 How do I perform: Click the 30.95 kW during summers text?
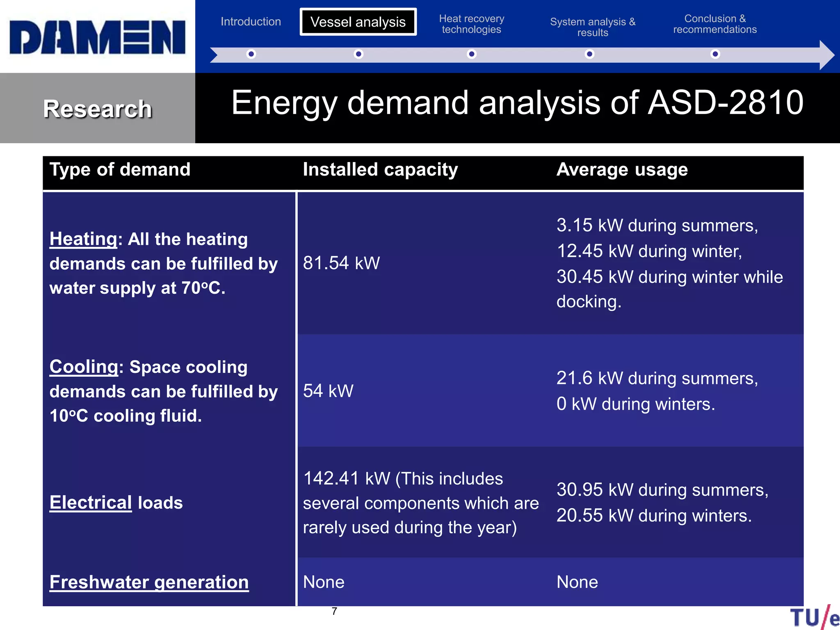[662, 490]
